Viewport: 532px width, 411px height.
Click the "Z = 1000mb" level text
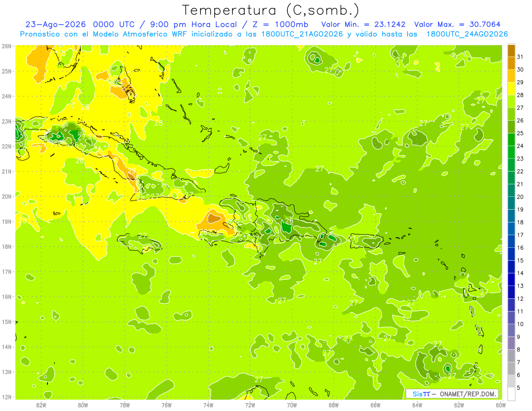[x=281, y=24]
